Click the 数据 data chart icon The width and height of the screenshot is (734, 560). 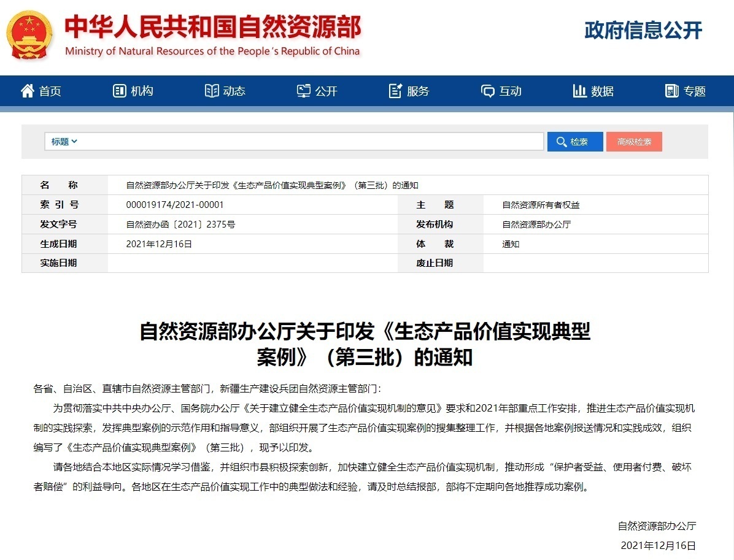(579, 91)
